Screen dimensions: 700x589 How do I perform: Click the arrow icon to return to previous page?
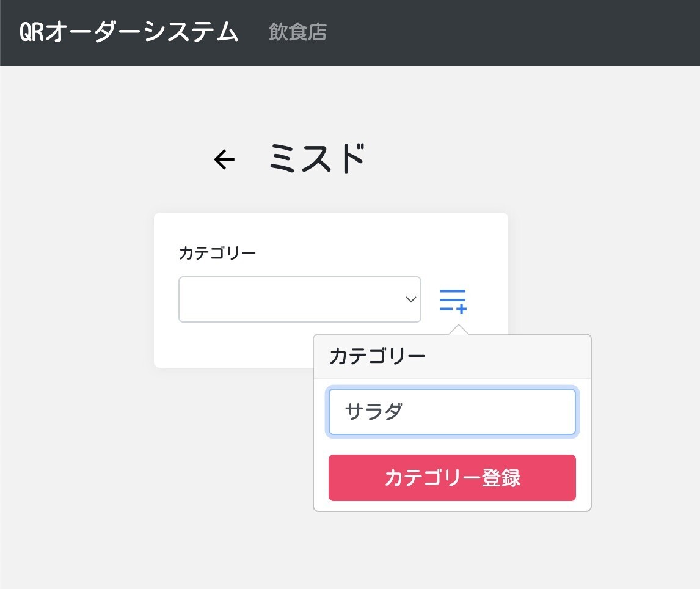(x=224, y=159)
